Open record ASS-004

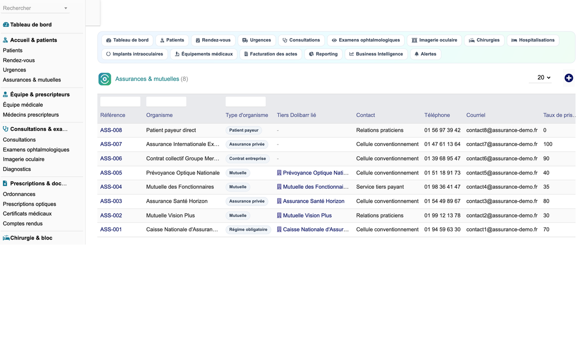click(x=111, y=187)
